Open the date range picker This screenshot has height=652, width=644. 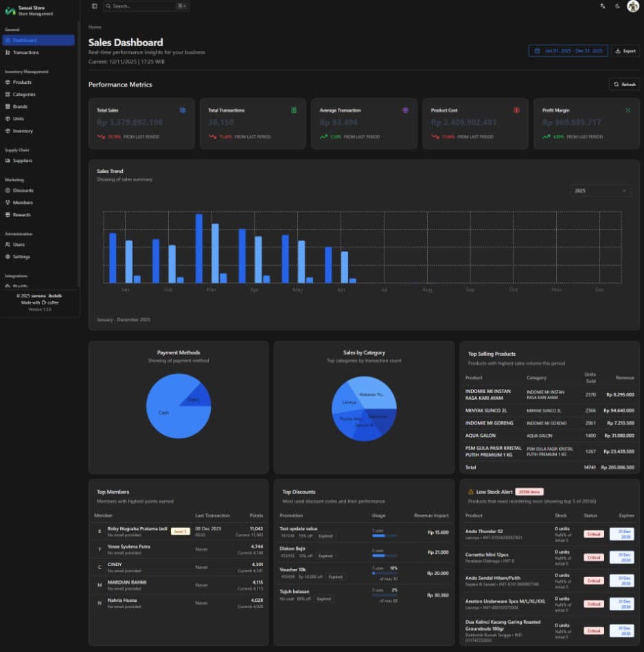568,51
